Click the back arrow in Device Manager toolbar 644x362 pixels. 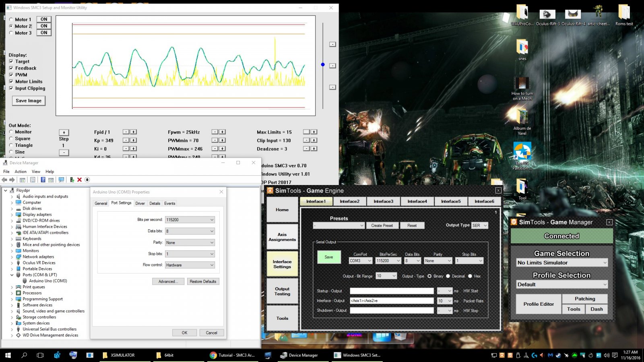pyautogui.click(x=4, y=180)
